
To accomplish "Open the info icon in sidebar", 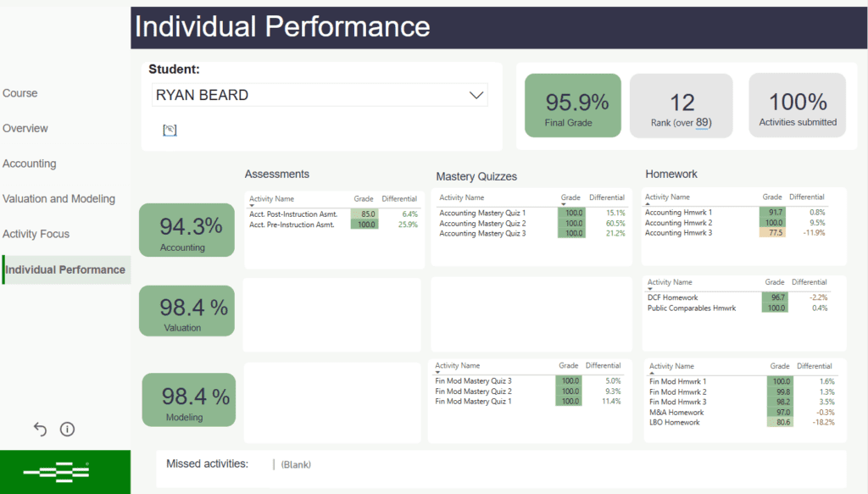I will (x=68, y=430).
